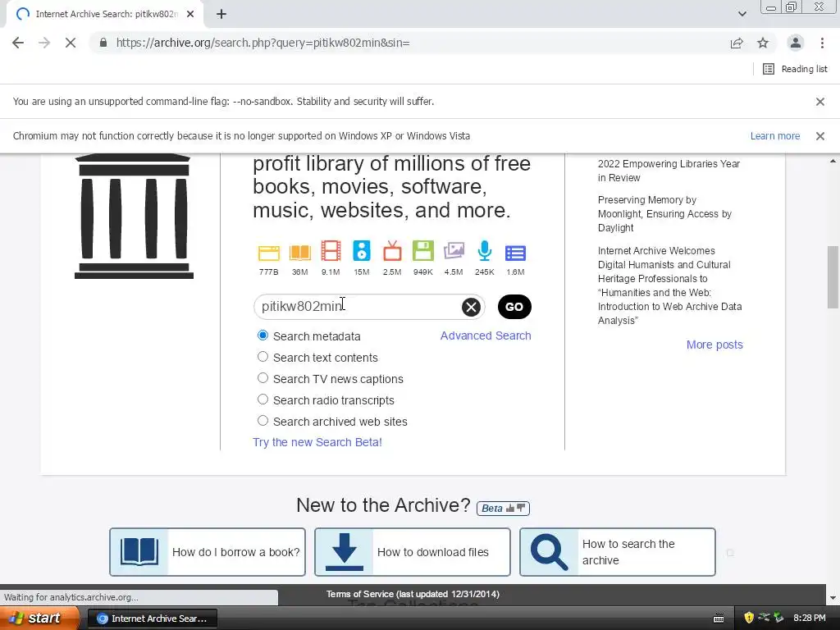Click the Internet Archive building logo
The image size is (840, 630).
tap(134, 216)
